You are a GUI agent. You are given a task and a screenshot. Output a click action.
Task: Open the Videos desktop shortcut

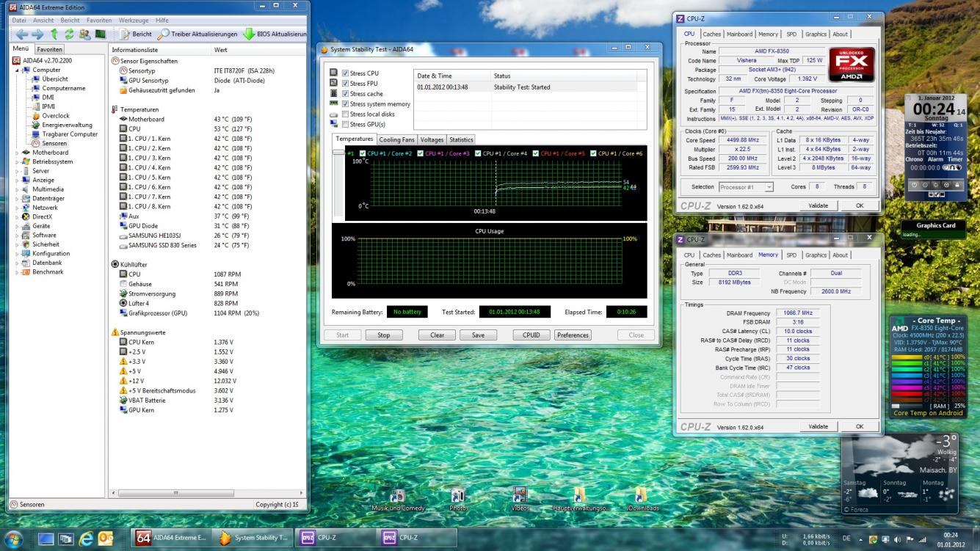click(519, 500)
